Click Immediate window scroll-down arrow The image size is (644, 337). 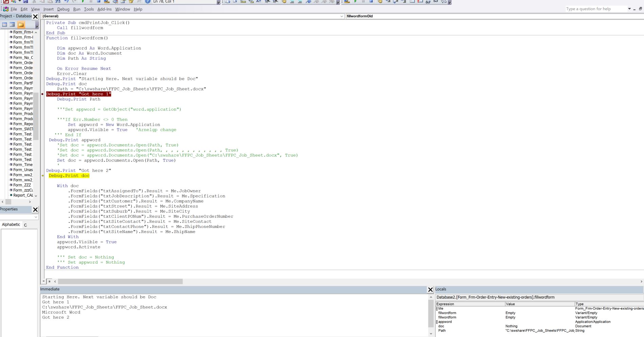(431, 334)
